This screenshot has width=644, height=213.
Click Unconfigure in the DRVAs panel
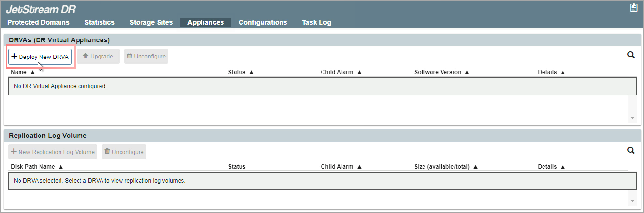(146, 57)
